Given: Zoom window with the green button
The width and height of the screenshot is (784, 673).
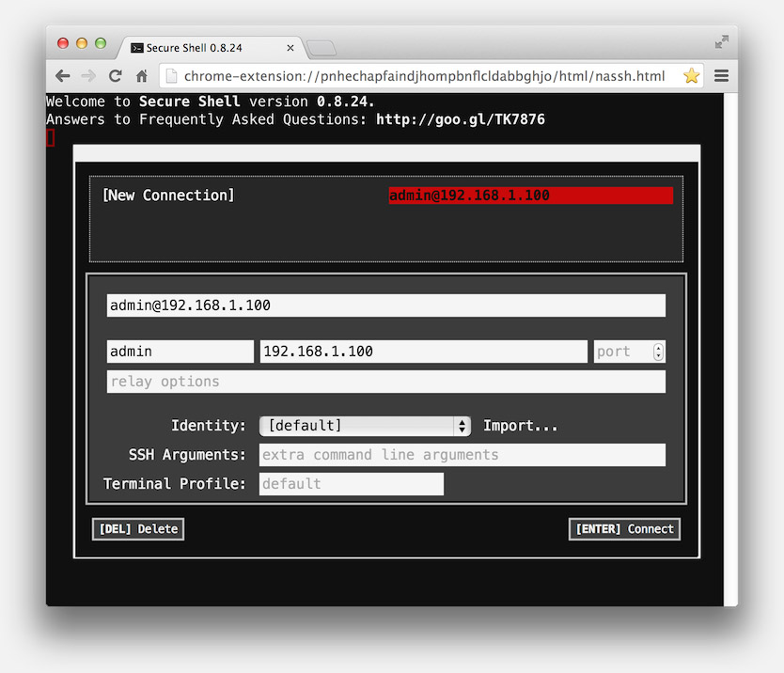Looking at the screenshot, I should click(101, 43).
